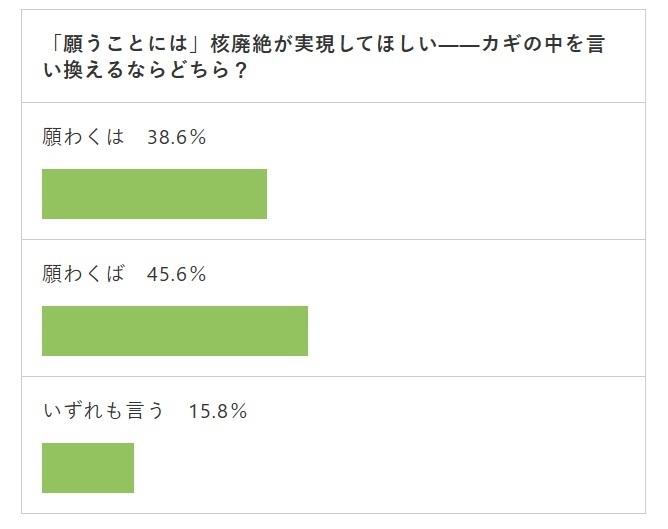Screen dimensions: 668x529
Task: Click the green bar for 願わくば
Action: (175, 331)
